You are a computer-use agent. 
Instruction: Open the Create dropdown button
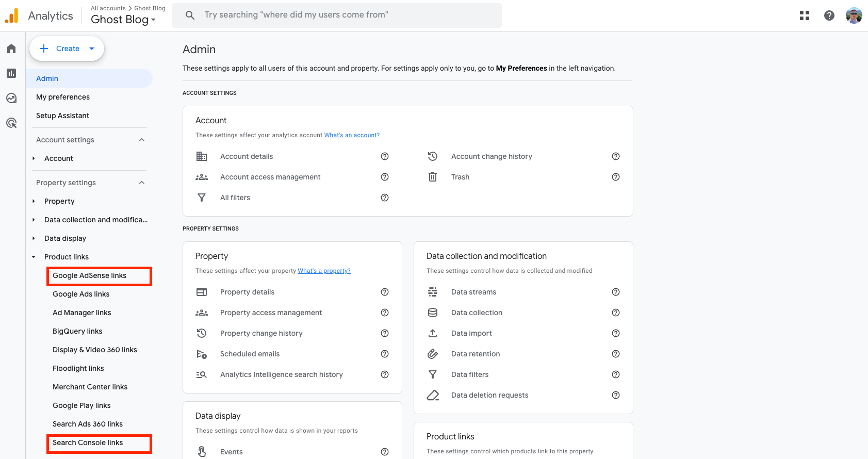click(67, 48)
